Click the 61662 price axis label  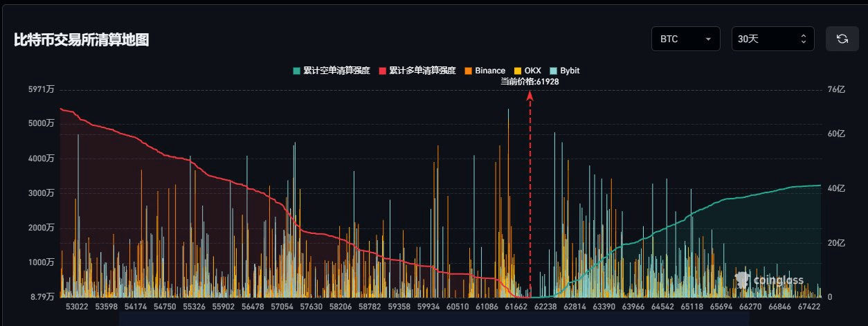click(516, 307)
